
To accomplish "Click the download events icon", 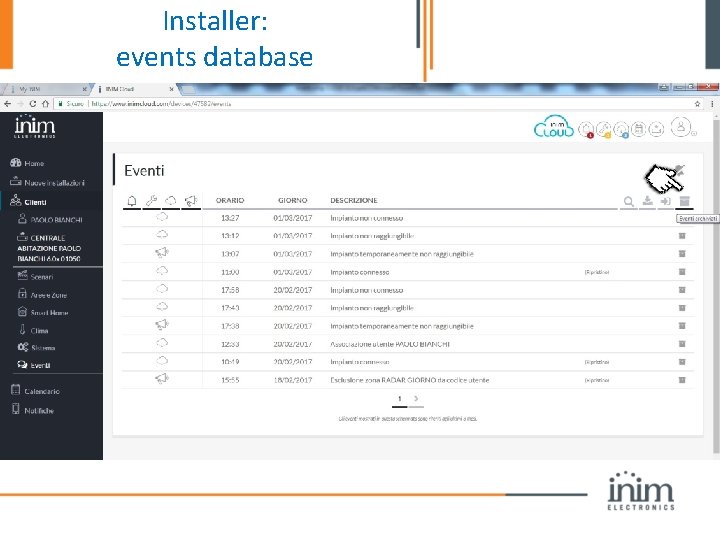I will pyautogui.click(x=647, y=201).
